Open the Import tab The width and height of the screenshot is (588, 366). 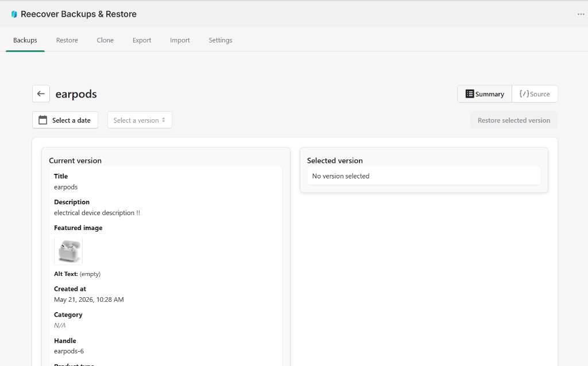point(180,40)
